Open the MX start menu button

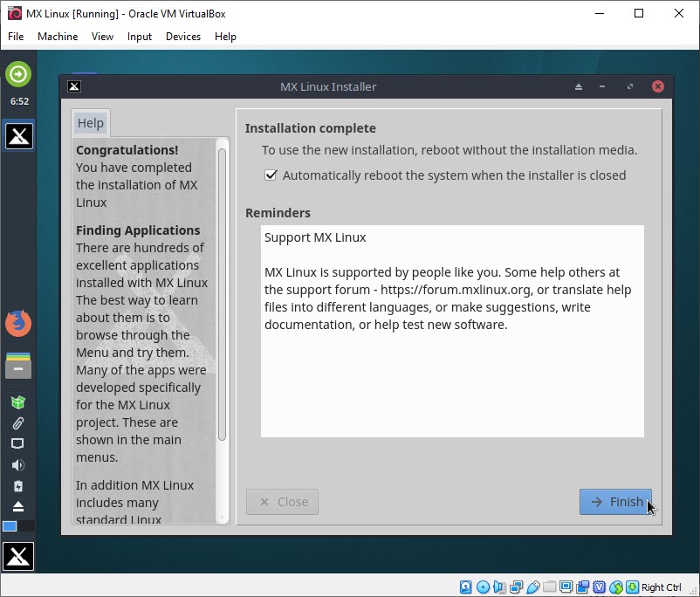point(18,556)
